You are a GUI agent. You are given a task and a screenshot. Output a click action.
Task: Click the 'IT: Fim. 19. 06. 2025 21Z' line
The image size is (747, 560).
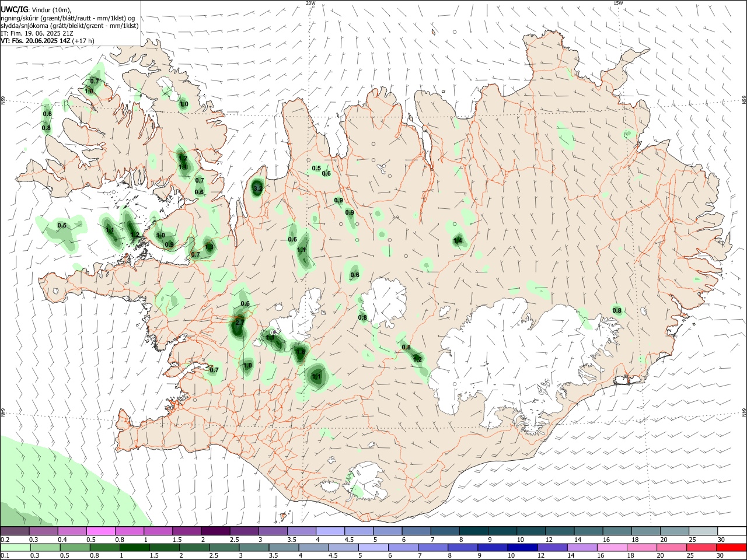tap(37, 33)
